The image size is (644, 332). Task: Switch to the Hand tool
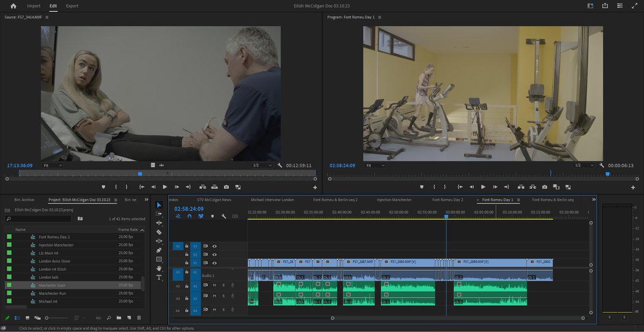click(x=159, y=268)
